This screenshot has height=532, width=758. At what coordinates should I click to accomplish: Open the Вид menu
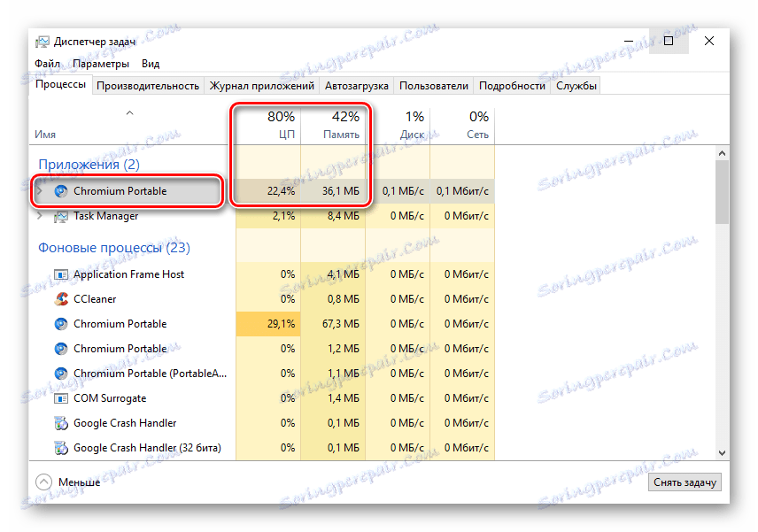tap(151, 64)
